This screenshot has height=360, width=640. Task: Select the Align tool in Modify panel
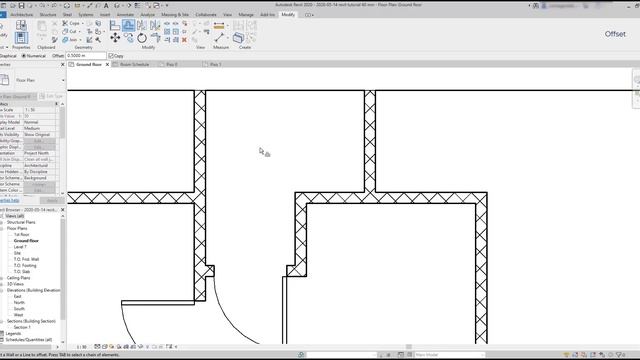(115, 25)
